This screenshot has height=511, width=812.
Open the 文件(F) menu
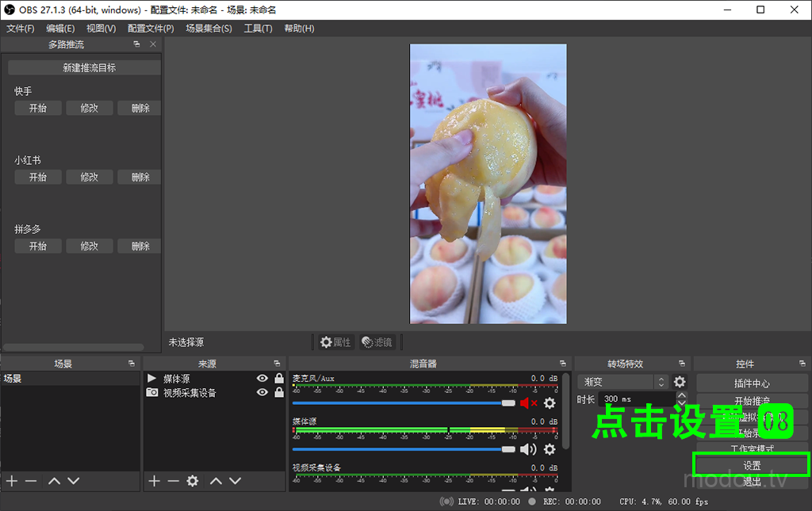(21, 29)
